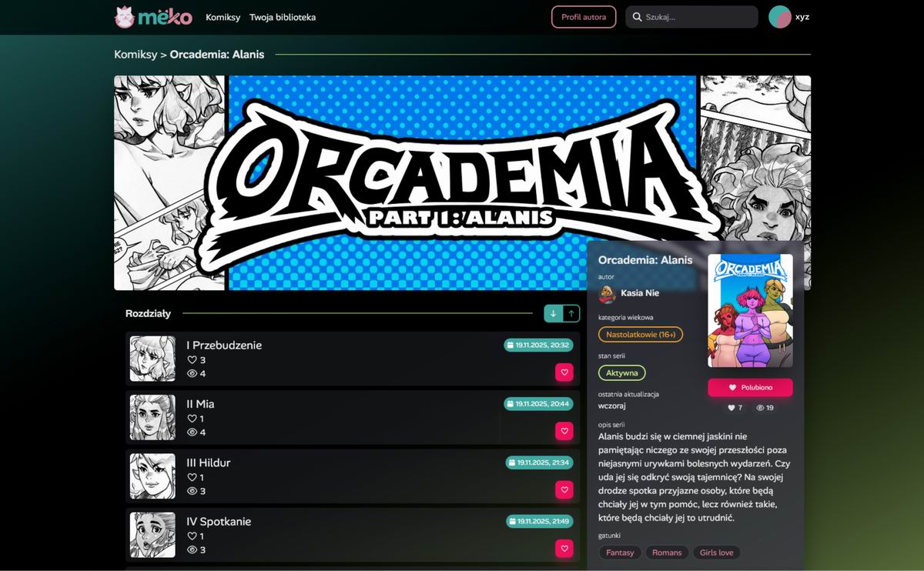Screen dimensions: 924x571
Task: Like chapter III Hildur using the heart button
Action: pos(564,489)
